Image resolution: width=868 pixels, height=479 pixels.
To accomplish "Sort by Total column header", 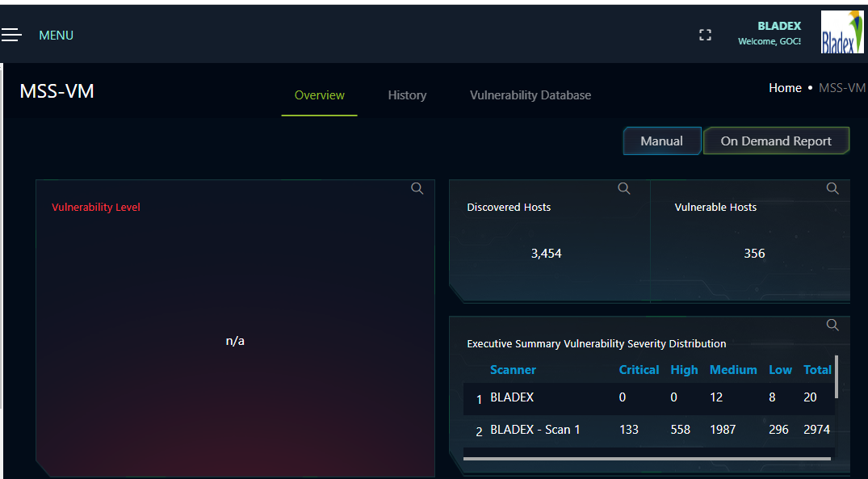I will [x=818, y=370].
